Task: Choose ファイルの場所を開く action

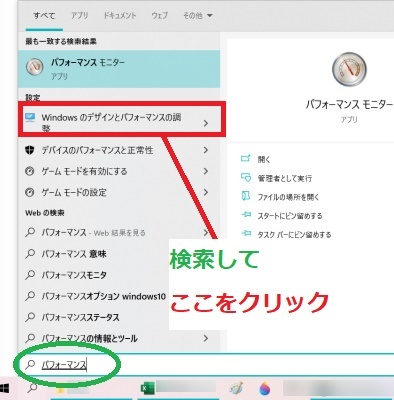Action: 288,197
